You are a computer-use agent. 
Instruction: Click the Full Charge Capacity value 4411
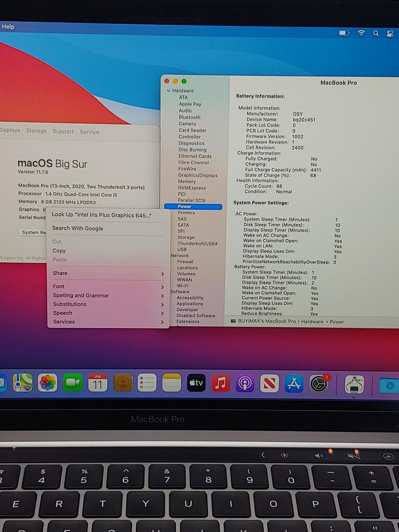point(316,170)
